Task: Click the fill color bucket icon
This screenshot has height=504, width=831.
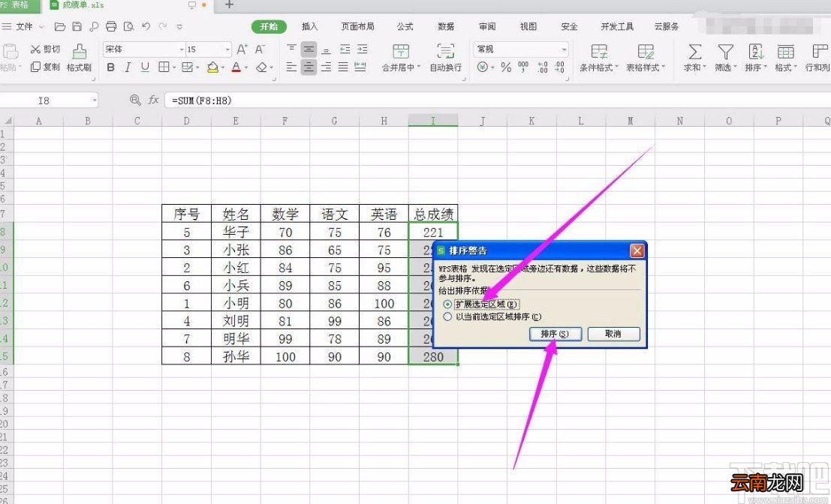Action: 212,67
